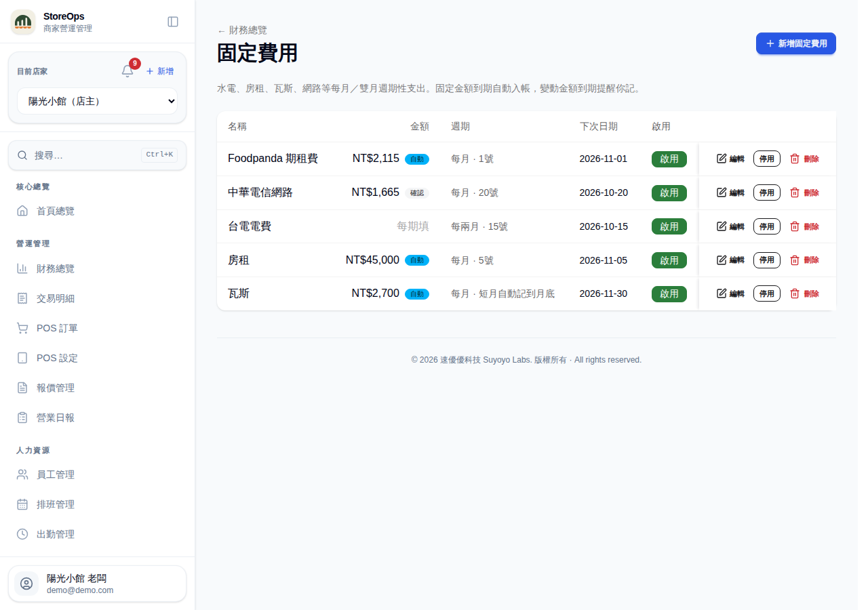The width and height of the screenshot is (868, 610).
Task: Click trash icon for Foodpanda 期租費
Action: click(x=795, y=159)
